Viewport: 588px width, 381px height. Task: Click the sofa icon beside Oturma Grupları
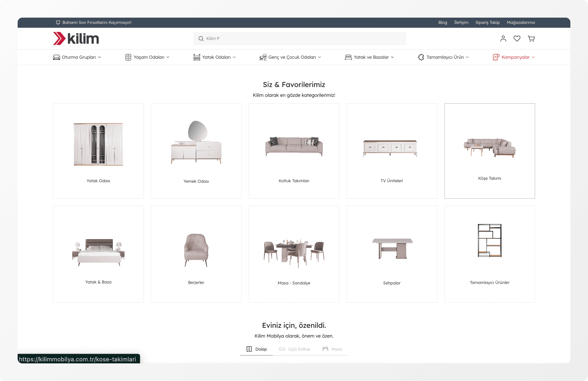click(56, 57)
